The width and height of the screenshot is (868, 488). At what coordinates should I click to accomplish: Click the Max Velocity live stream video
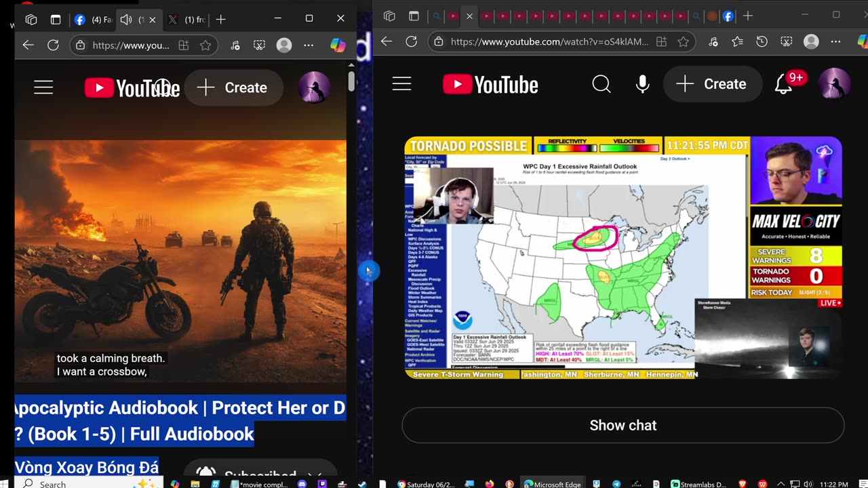(623, 258)
